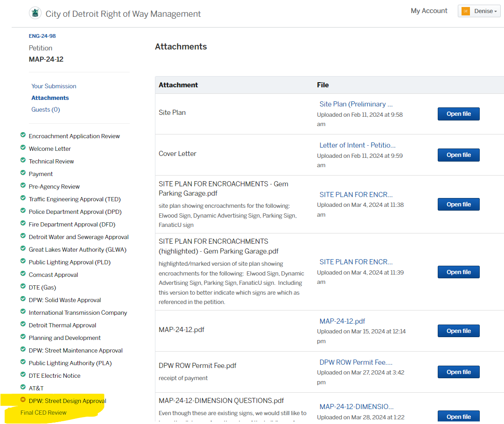The height and width of the screenshot is (424, 504).
Task: Click the ENG-24-98 reference link
Action: coord(42,36)
